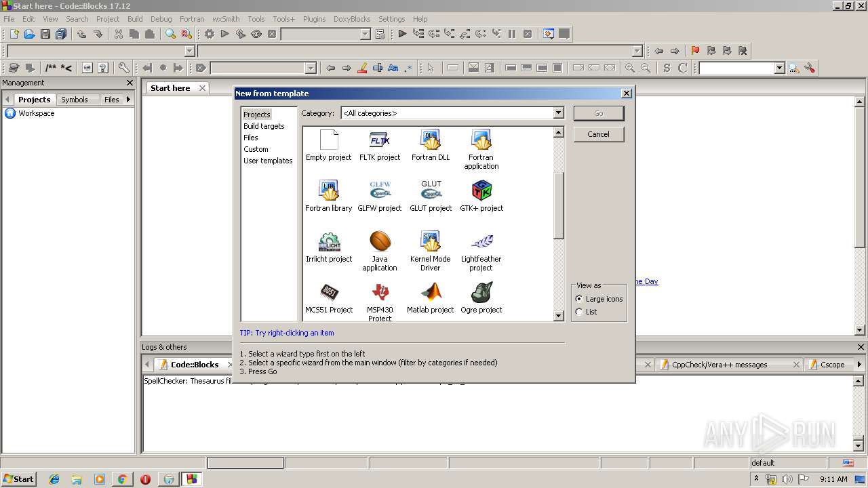
Task: Click the DoxyBlocks block comment /** icon
Action: (51, 68)
